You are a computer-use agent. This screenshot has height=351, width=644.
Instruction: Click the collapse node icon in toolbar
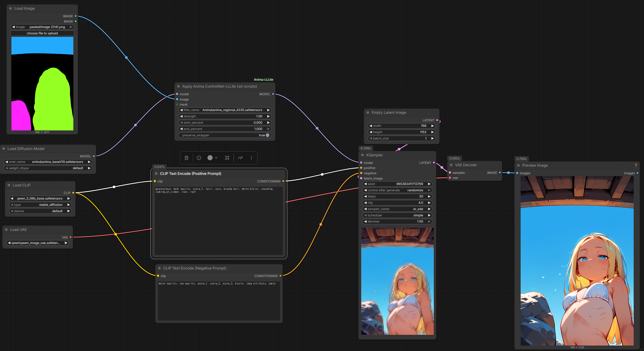(227, 158)
